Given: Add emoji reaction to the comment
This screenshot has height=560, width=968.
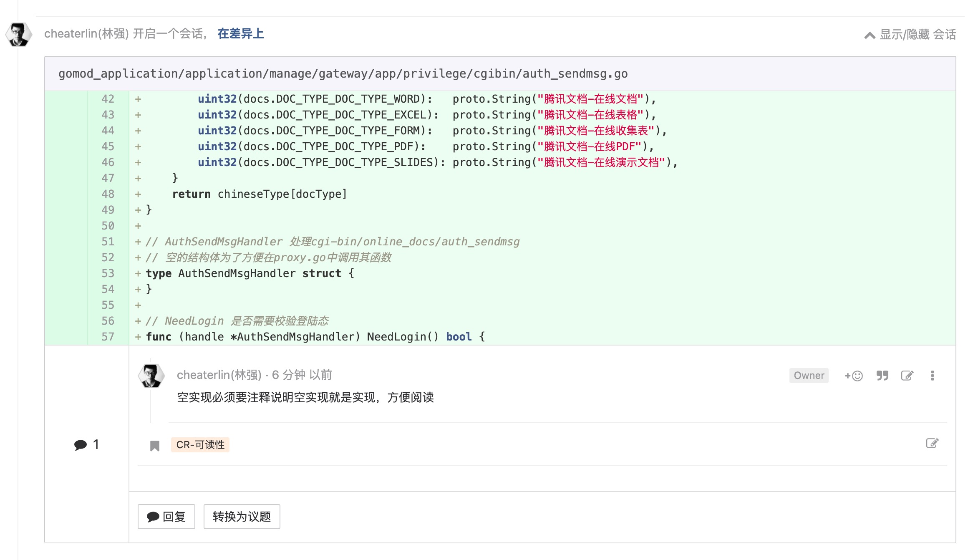Looking at the screenshot, I should point(853,376).
